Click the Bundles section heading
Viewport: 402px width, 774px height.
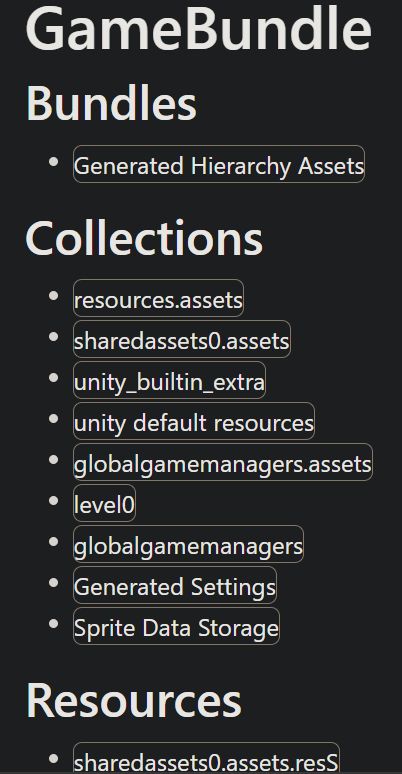coord(111,103)
